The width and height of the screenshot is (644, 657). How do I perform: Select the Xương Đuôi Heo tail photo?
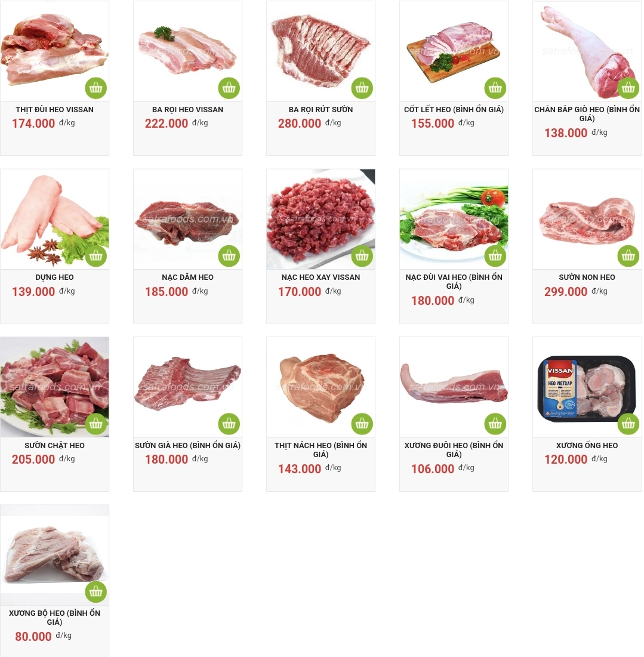coord(454,385)
